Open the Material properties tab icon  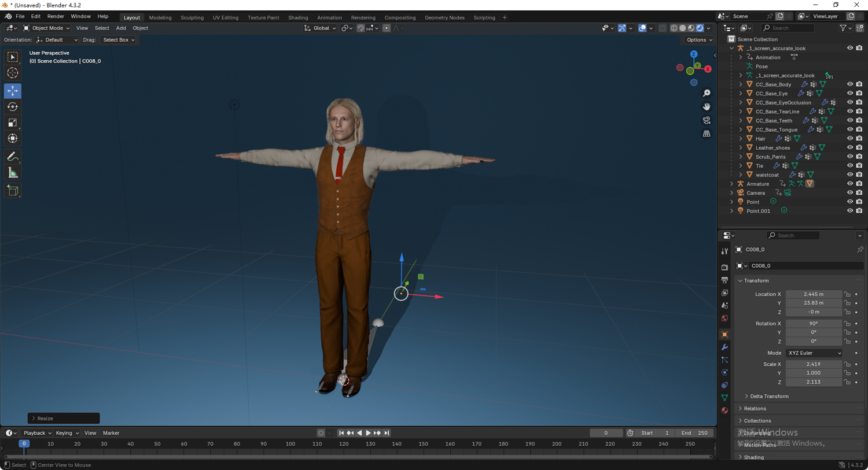pos(724,410)
